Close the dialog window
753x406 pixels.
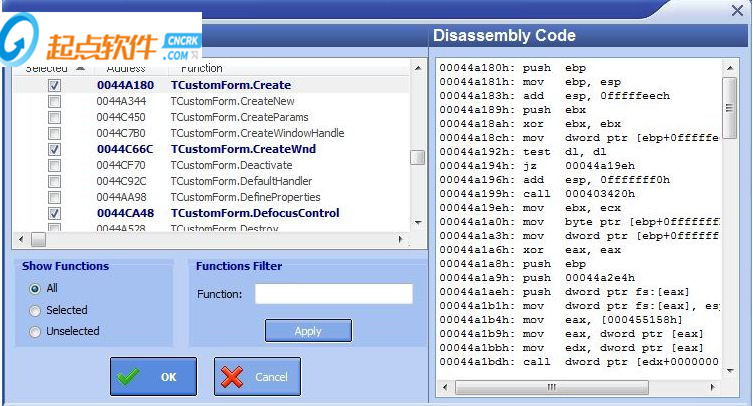pyautogui.click(x=738, y=11)
